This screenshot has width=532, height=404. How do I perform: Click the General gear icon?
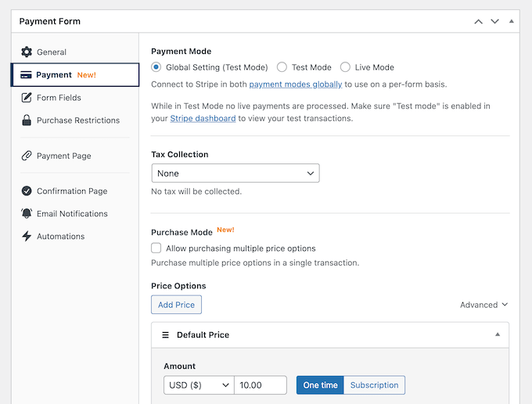[x=27, y=52]
